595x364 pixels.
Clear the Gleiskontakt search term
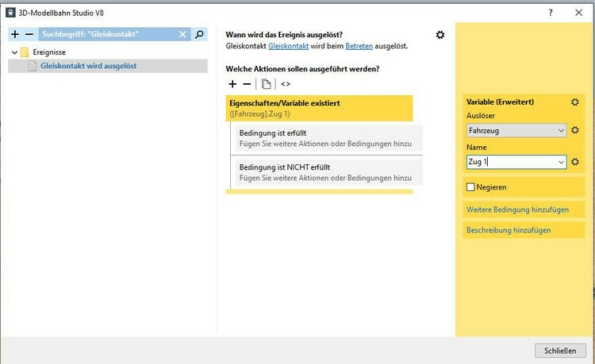pos(183,35)
